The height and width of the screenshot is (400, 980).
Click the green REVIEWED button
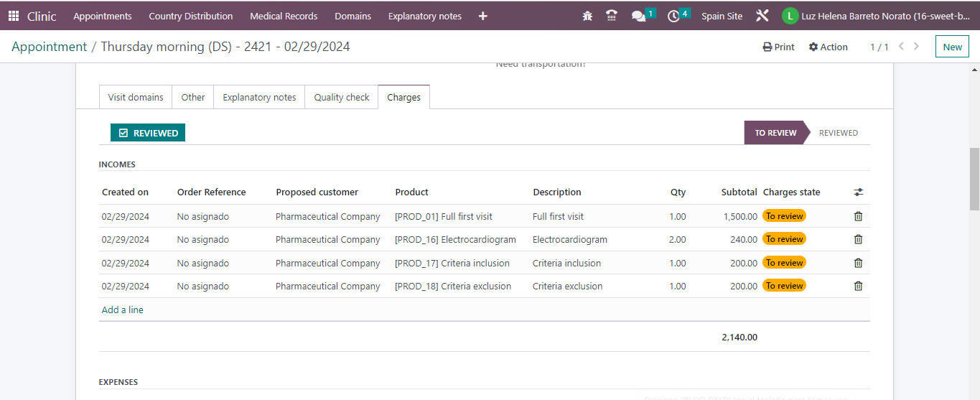tap(148, 133)
